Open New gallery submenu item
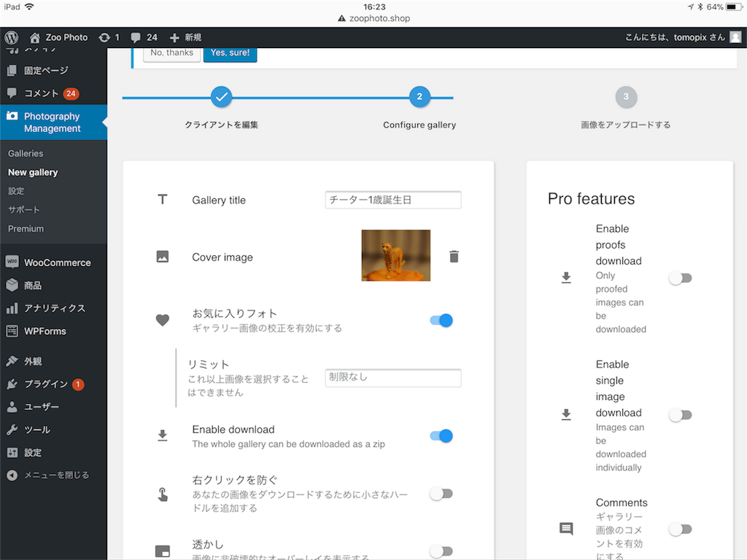Image resolution: width=747 pixels, height=560 pixels. pos(33,172)
